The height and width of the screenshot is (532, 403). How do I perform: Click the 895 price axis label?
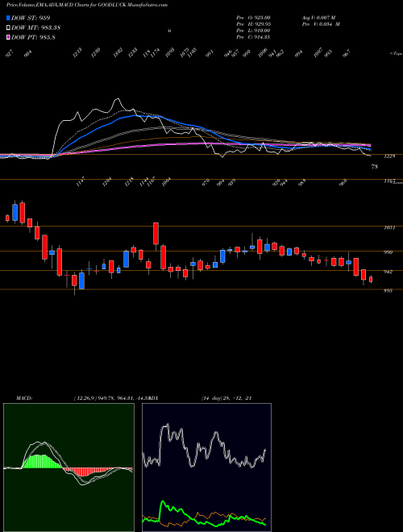[388, 291]
